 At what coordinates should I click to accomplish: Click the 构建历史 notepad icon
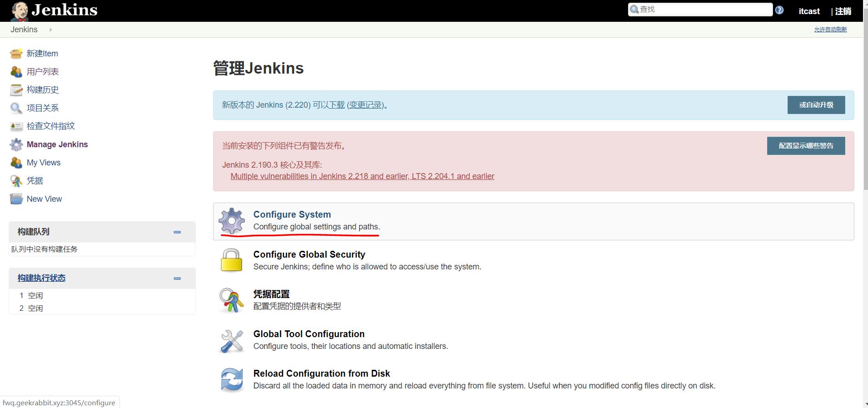point(16,90)
